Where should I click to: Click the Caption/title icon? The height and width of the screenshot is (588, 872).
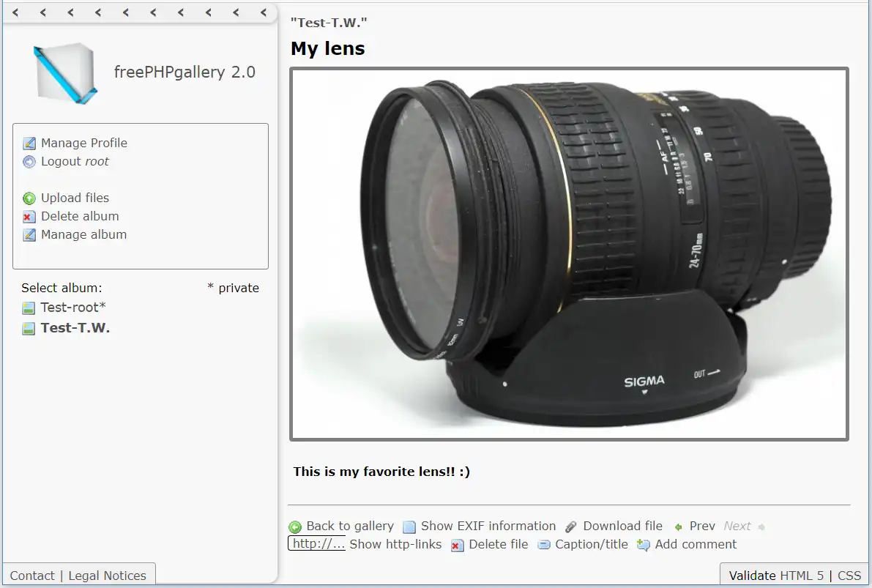pyautogui.click(x=544, y=546)
